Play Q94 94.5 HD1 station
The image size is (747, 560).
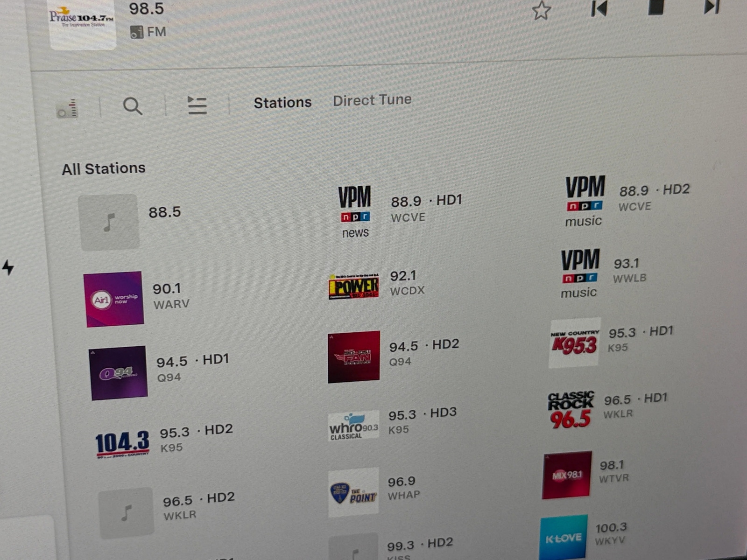(118, 373)
